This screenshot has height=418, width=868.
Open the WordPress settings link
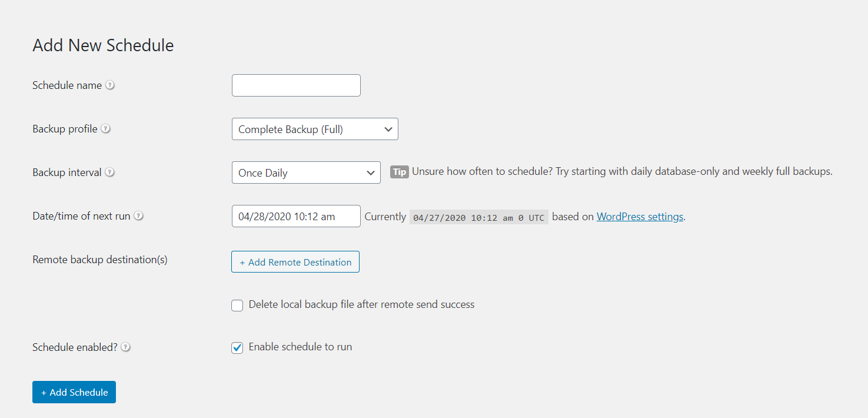640,217
